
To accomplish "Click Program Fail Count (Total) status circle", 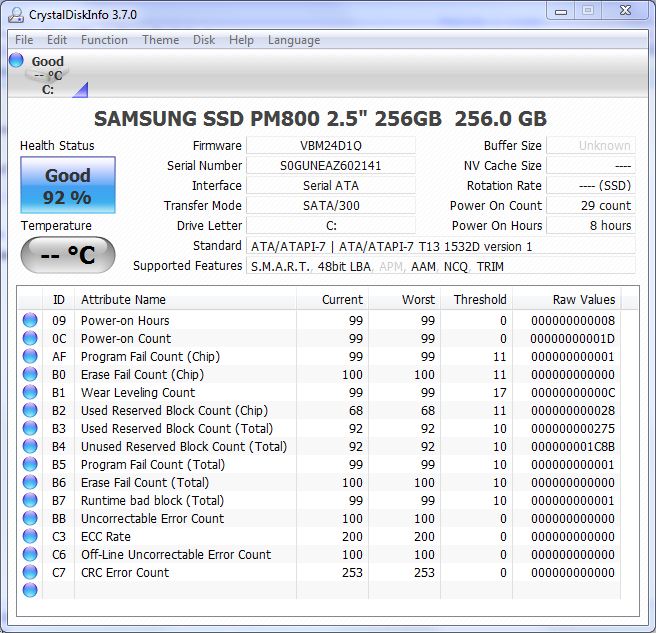I will coord(30,464).
